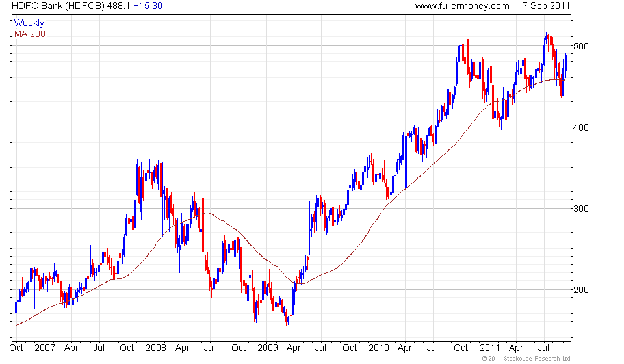Click the 2008 year label on time axis

click(x=156, y=348)
